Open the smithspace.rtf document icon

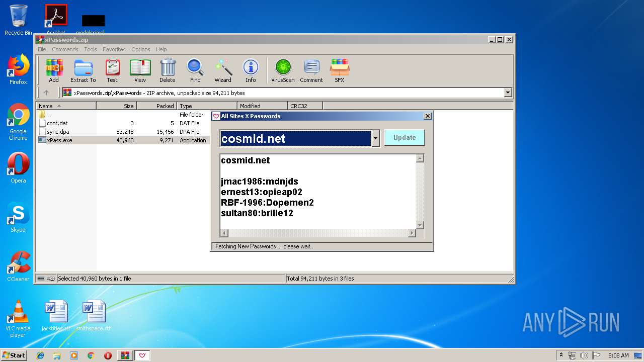point(94,316)
